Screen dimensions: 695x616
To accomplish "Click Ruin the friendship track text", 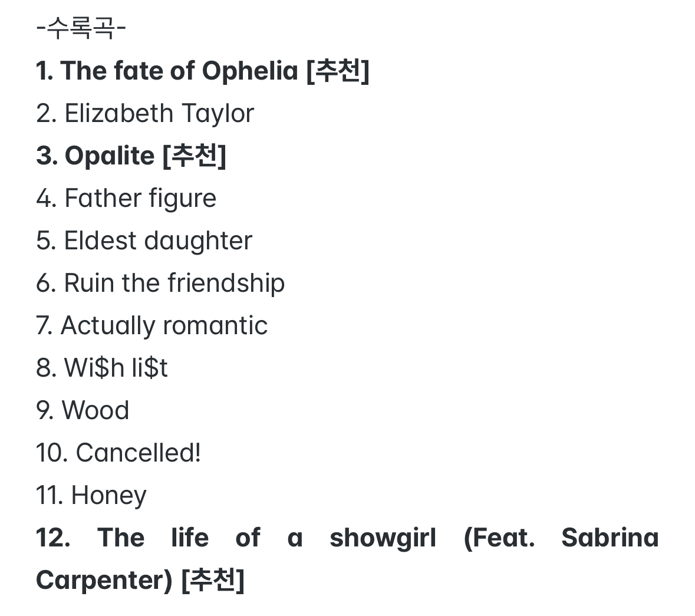I will pos(160,283).
